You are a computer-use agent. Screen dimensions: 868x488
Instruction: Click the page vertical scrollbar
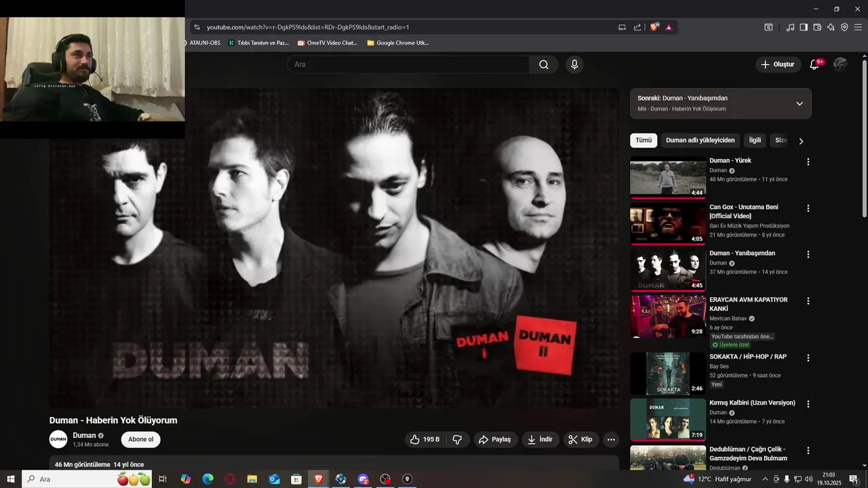[x=864, y=138]
